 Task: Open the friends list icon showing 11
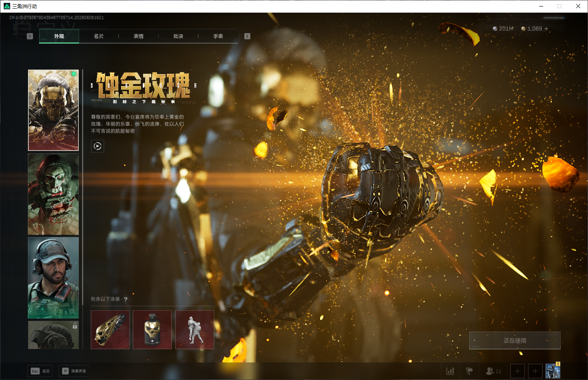pos(493,371)
